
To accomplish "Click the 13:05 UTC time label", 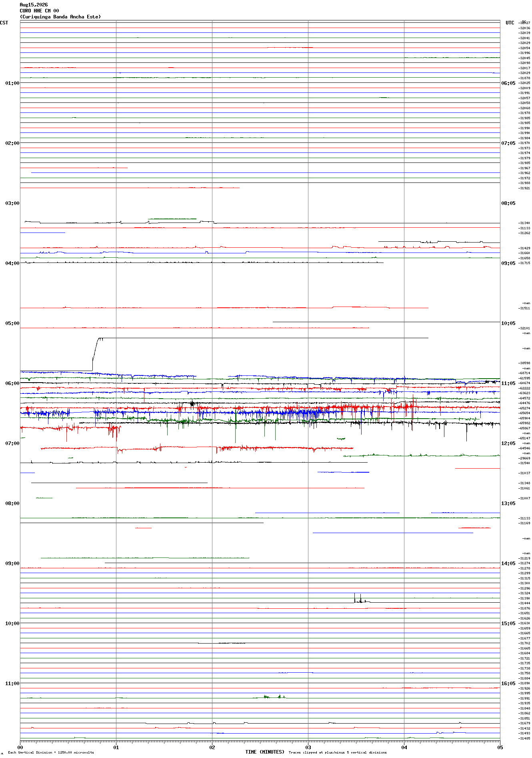I will 508,503.
